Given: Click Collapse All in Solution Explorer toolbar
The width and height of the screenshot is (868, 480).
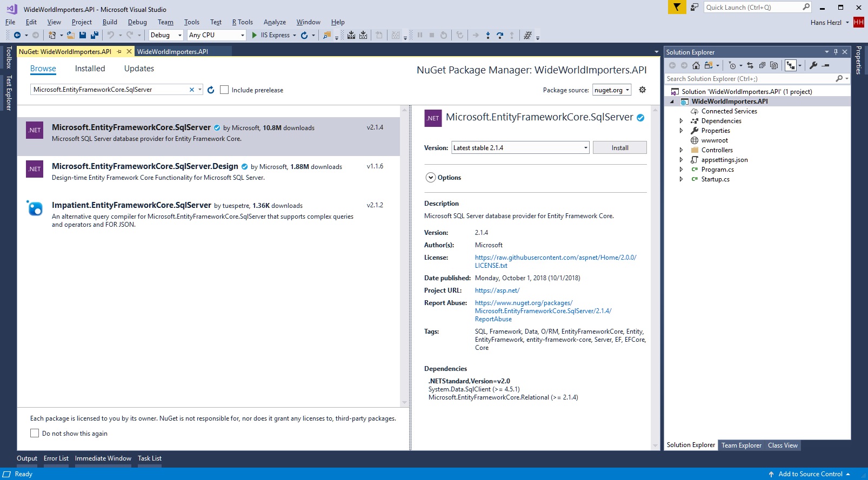Looking at the screenshot, I should [762, 65].
